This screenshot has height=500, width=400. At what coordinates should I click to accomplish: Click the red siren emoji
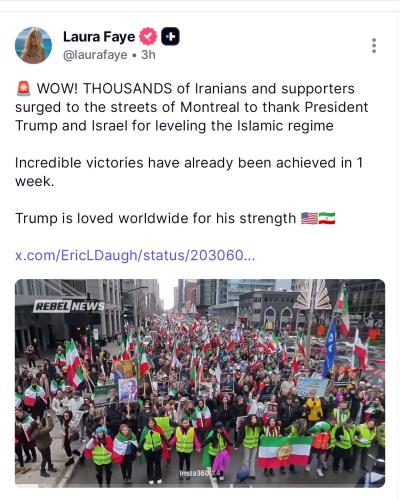click(24, 89)
